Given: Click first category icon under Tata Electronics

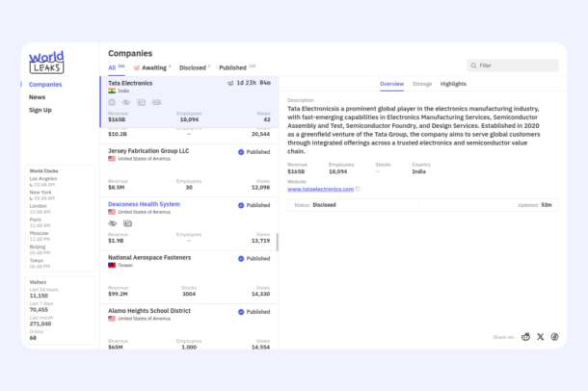Looking at the screenshot, I should click(x=112, y=102).
